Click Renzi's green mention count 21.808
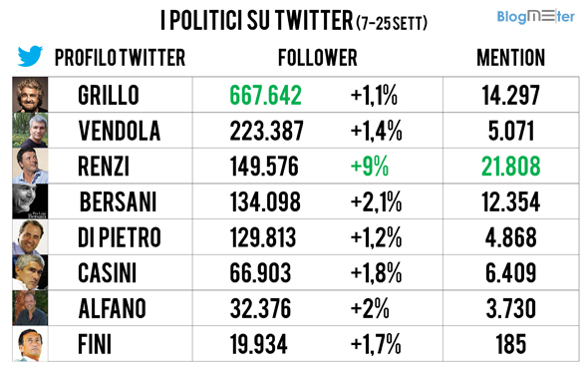 [510, 167]
